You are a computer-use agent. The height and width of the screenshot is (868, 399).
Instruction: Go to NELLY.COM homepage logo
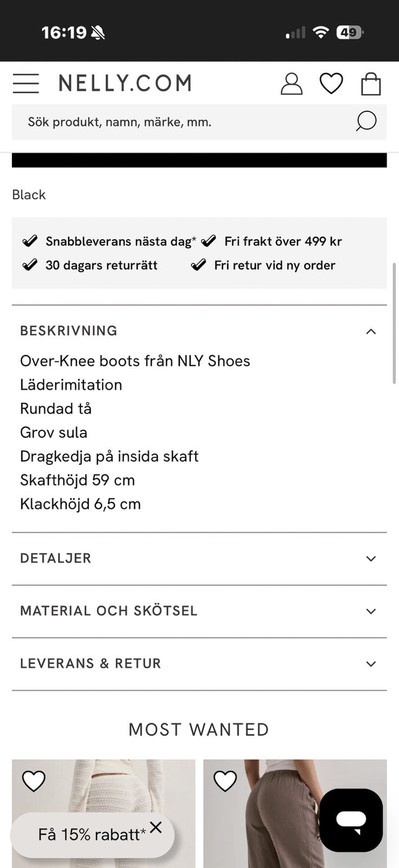point(125,83)
